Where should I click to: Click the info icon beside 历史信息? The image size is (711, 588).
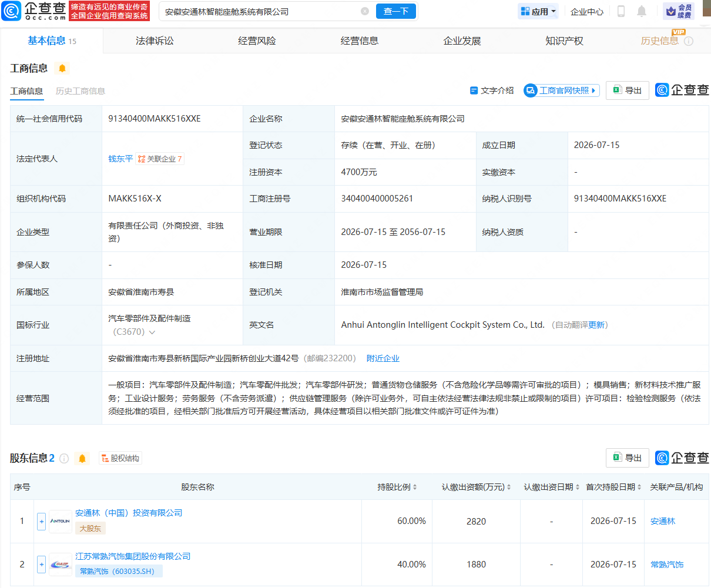point(689,41)
